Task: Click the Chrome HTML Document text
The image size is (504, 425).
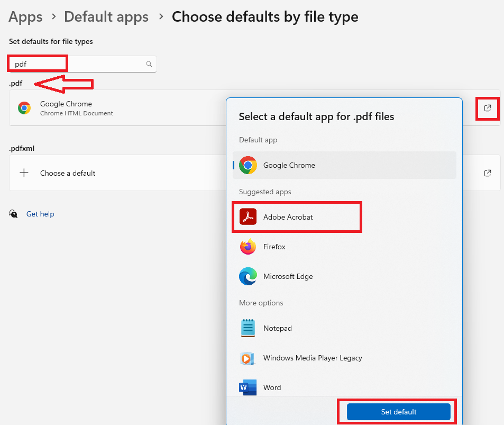Action: pos(77,113)
